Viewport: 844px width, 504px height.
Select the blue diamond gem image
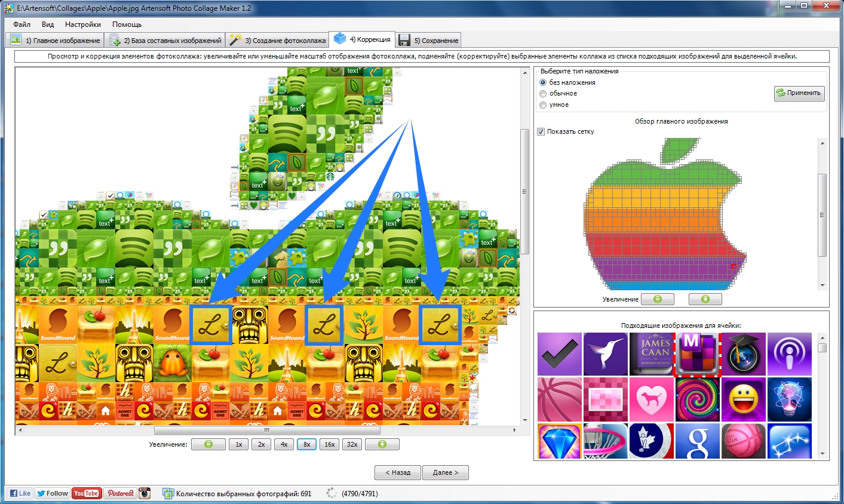tap(560, 441)
